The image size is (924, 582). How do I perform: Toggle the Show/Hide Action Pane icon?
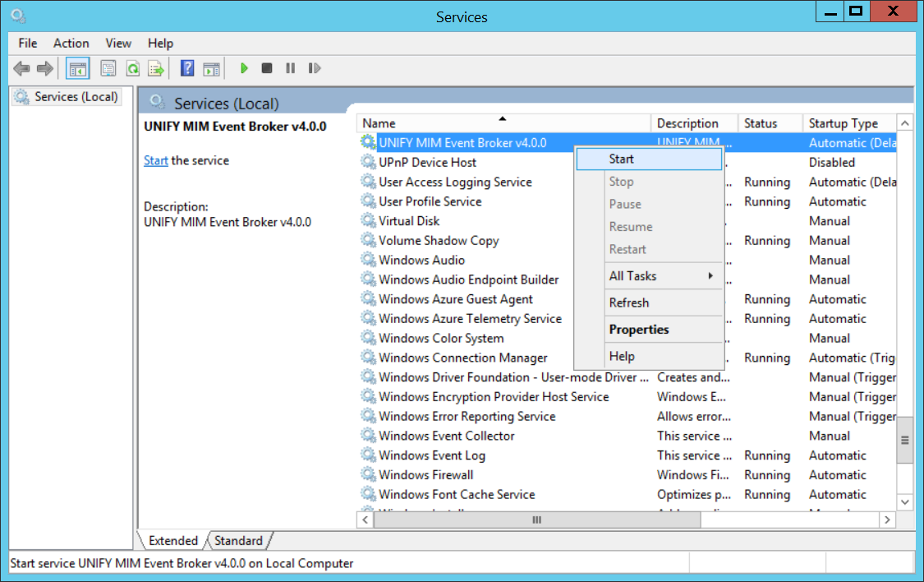212,68
